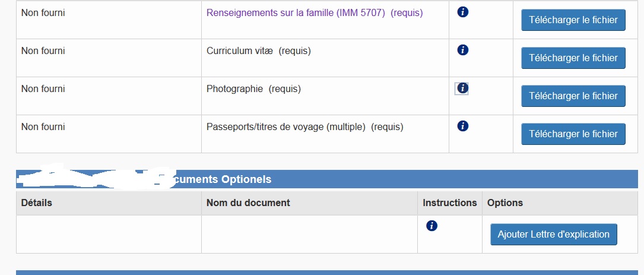
Task: Click info icon for Renseignements sur la famille
Action: [x=463, y=12]
